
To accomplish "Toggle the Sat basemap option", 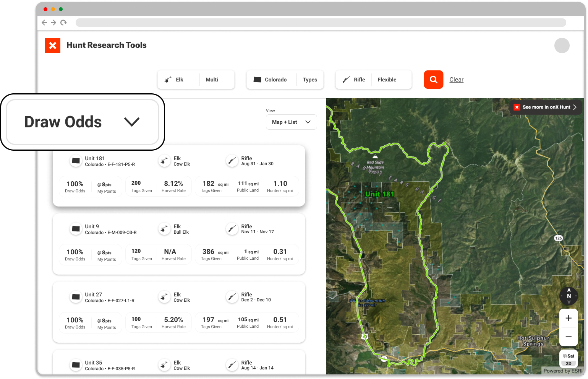I will click(569, 356).
